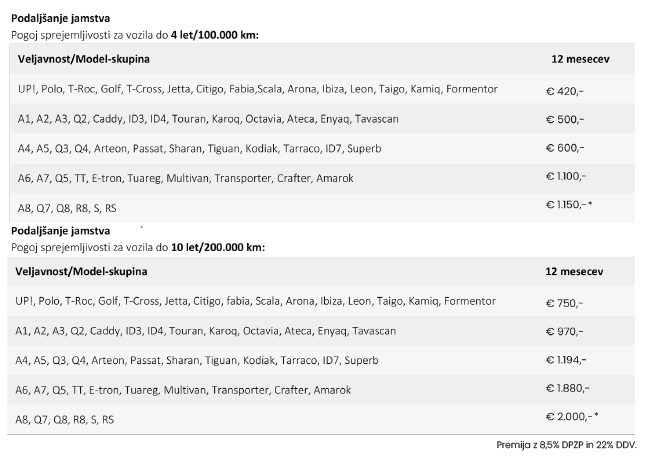Click the € 750,- price
Image resolution: width=653 pixels, height=459 pixels.
(565, 303)
